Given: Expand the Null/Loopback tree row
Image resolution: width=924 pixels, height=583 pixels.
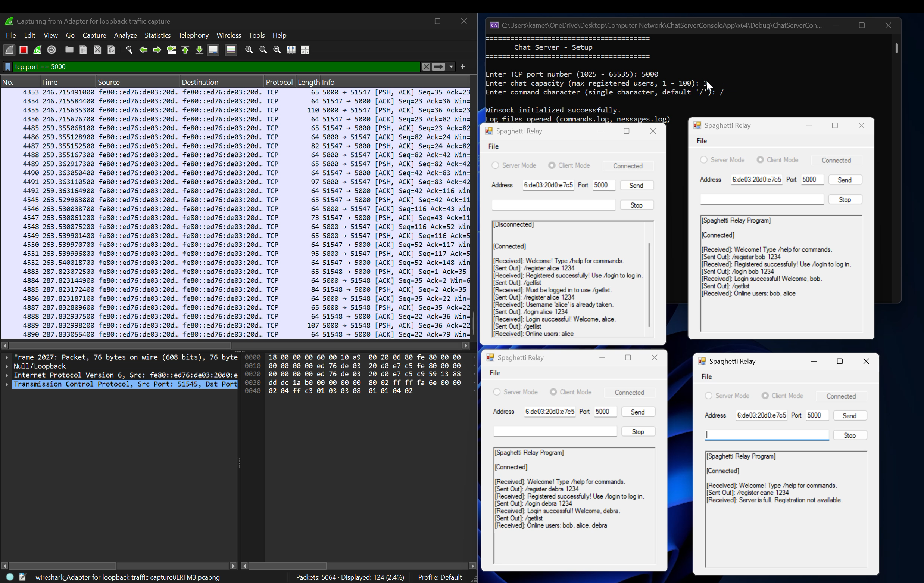Looking at the screenshot, I should (6, 366).
